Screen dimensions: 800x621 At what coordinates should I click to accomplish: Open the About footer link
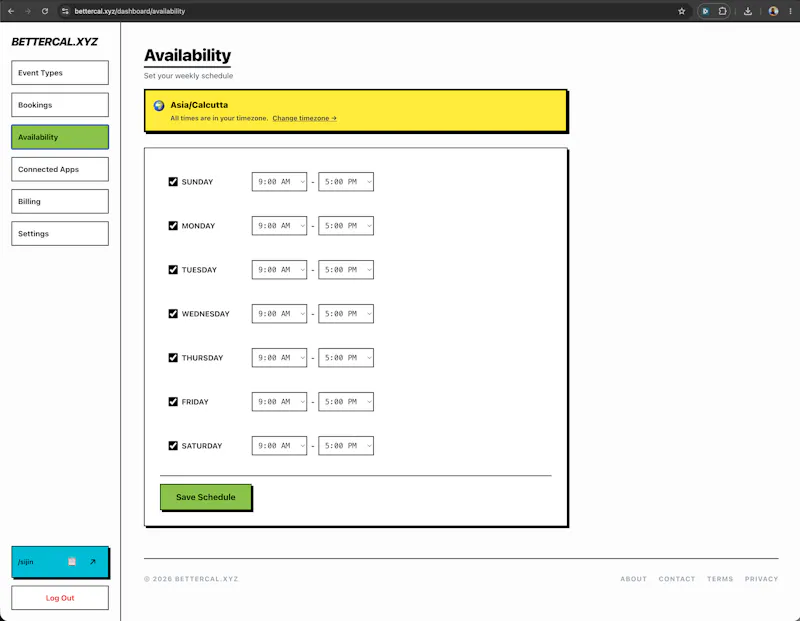point(633,579)
